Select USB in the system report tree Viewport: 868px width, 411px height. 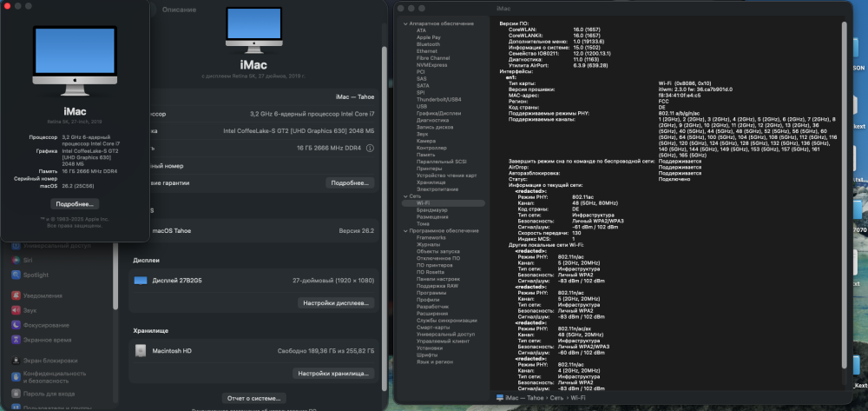[x=422, y=106]
